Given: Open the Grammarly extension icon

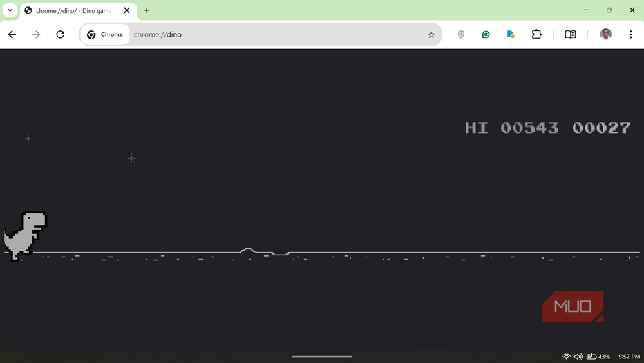Looking at the screenshot, I should 486,35.
